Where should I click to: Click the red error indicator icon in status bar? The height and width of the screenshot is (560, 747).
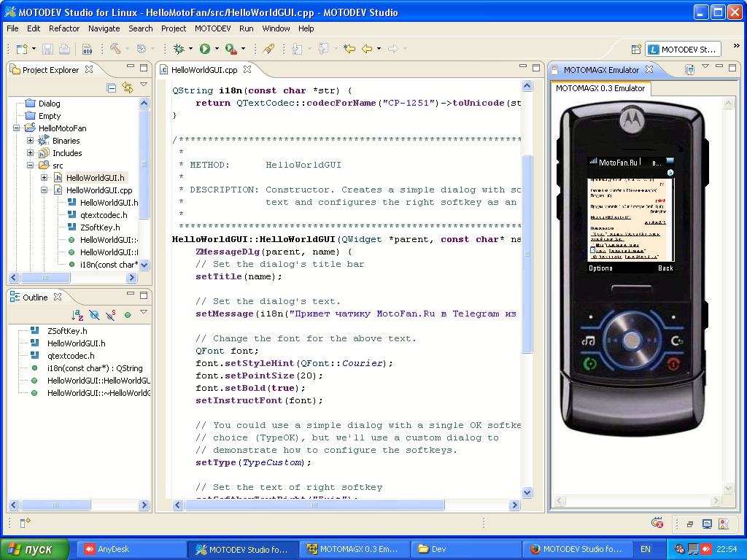[x=657, y=523]
